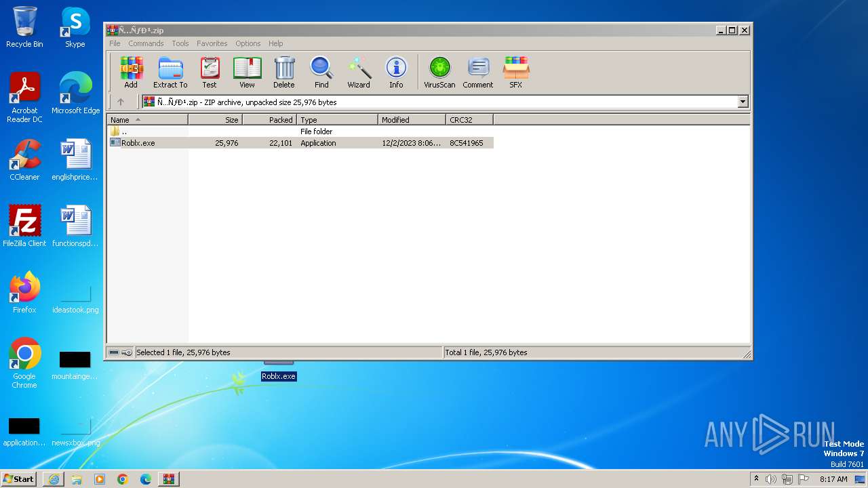Screen dimensions: 868x488
Task: Select Roblx.exe icon on the desktop
Action: point(279,371)
